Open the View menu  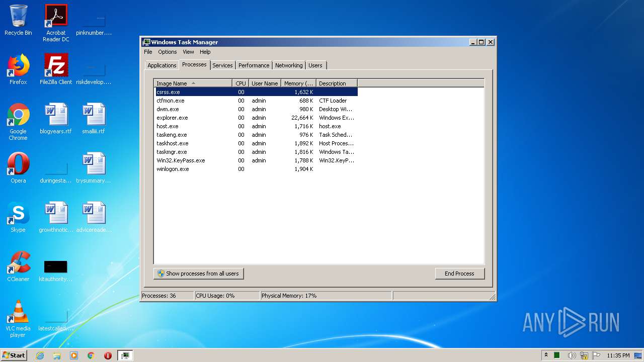188,52
